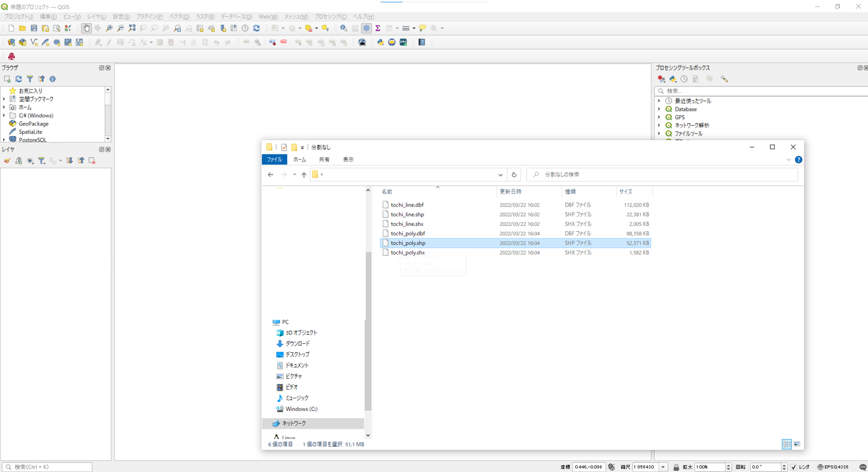This screenshot has width=868, height=472.
Task: Open the ベクタ menu
Action: pyautogui.click(x=179, y=17)
